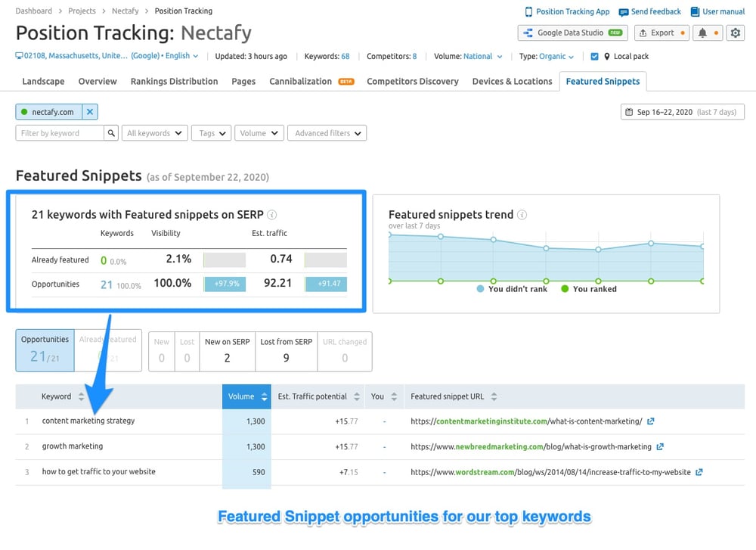This screenshot has height=550, width=756.
Task: Open the Competitors Discovery tab
Action: (x=413, y=82)
